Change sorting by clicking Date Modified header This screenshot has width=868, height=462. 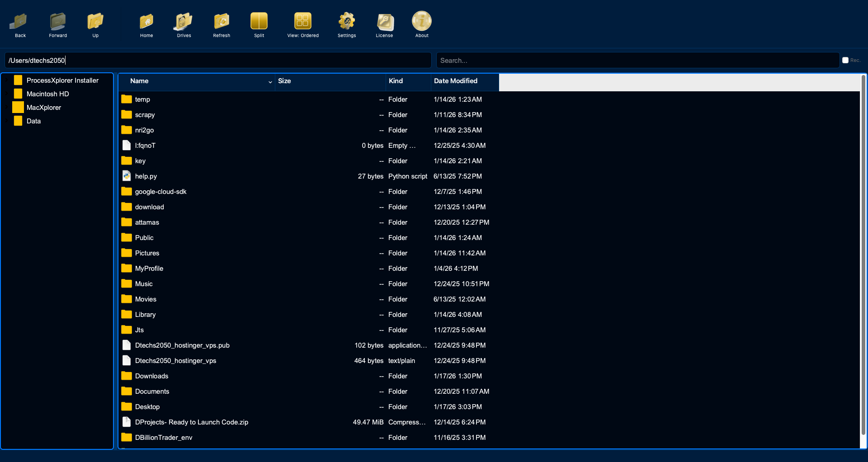coord(455,81)
